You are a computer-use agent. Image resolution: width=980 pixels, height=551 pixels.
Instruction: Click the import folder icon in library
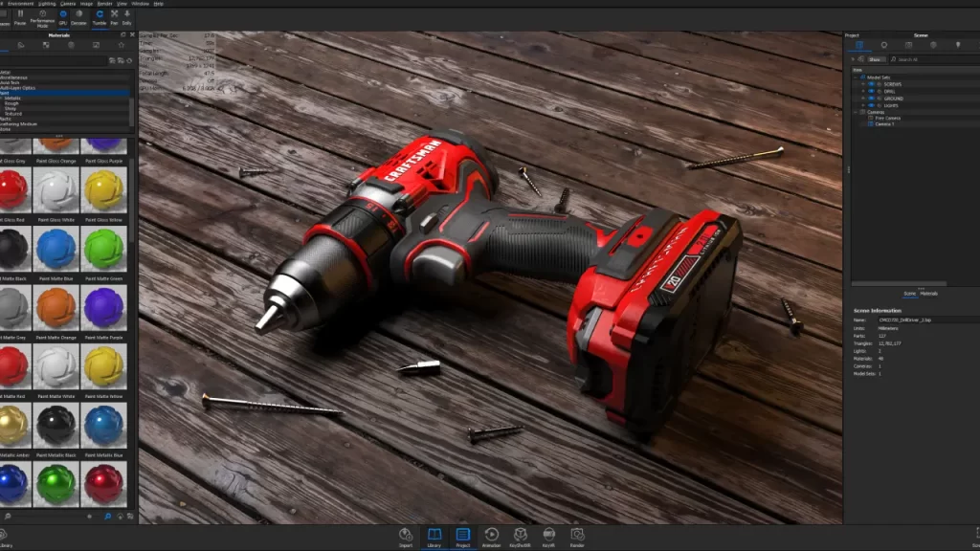(x=121, y=60)
